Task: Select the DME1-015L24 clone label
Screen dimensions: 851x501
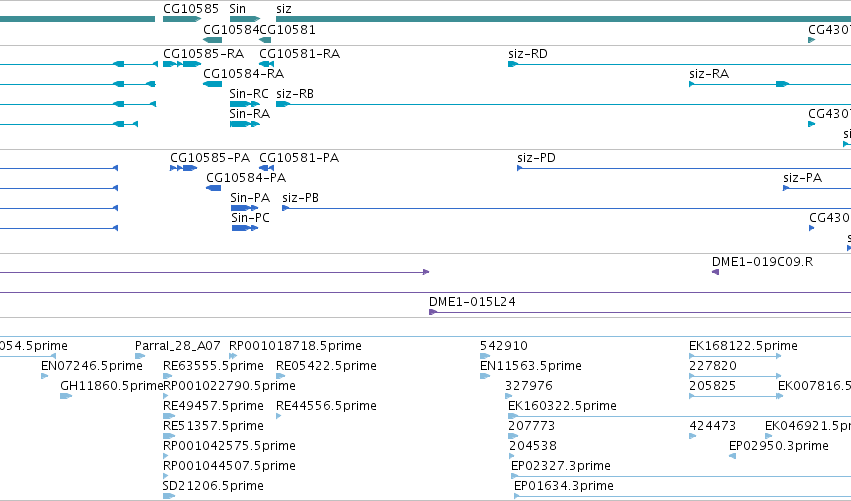Action: tap(472, 302)
